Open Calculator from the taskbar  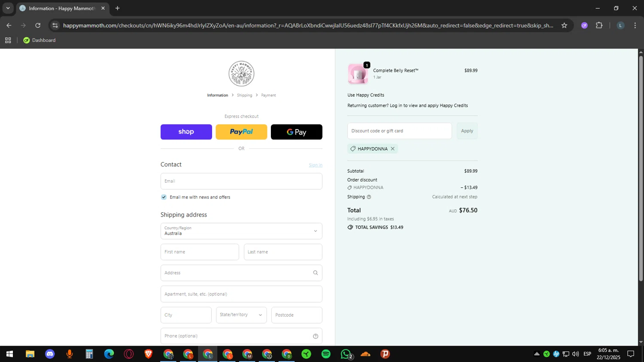(x=89, y=354)
